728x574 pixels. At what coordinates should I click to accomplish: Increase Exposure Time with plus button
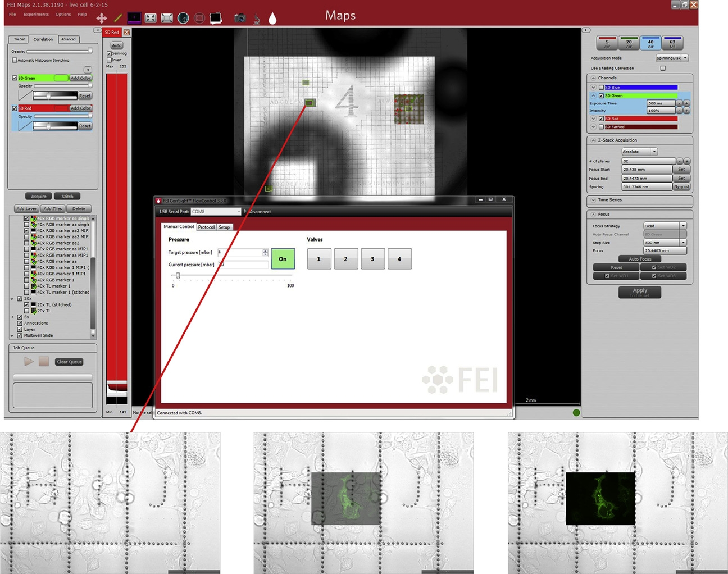686,103
